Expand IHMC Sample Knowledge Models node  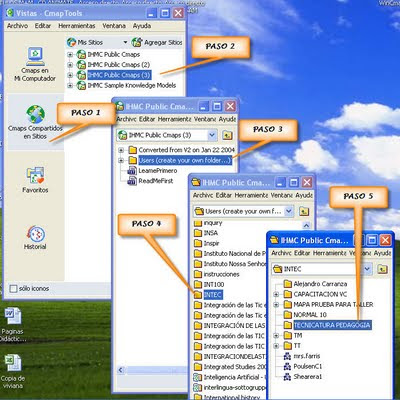(70, 85)
